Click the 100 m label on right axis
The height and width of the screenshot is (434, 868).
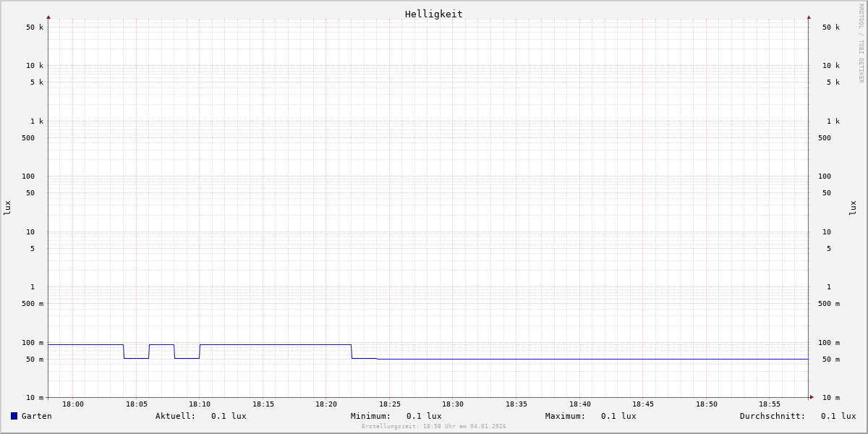click(829, 343)
